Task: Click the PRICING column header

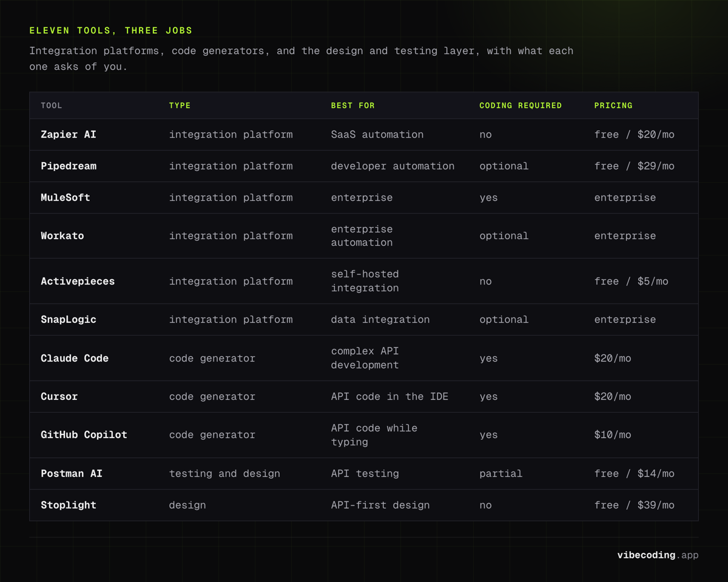Action: [x=613, y=106]
